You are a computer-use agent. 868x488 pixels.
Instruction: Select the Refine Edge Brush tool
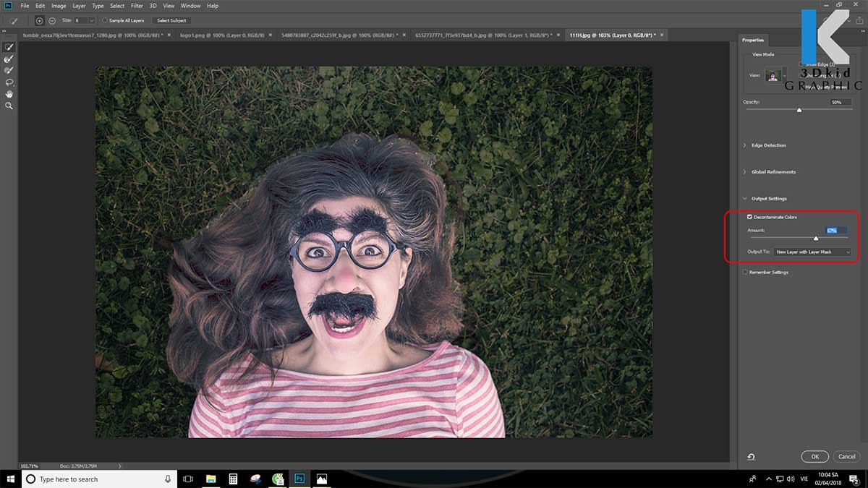[x=9, y=59]
